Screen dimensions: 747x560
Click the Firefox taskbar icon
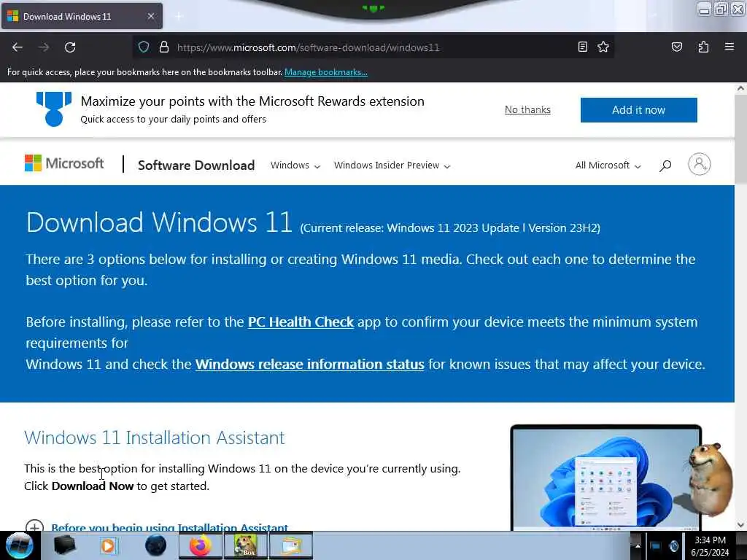click(x=201, y=545)
